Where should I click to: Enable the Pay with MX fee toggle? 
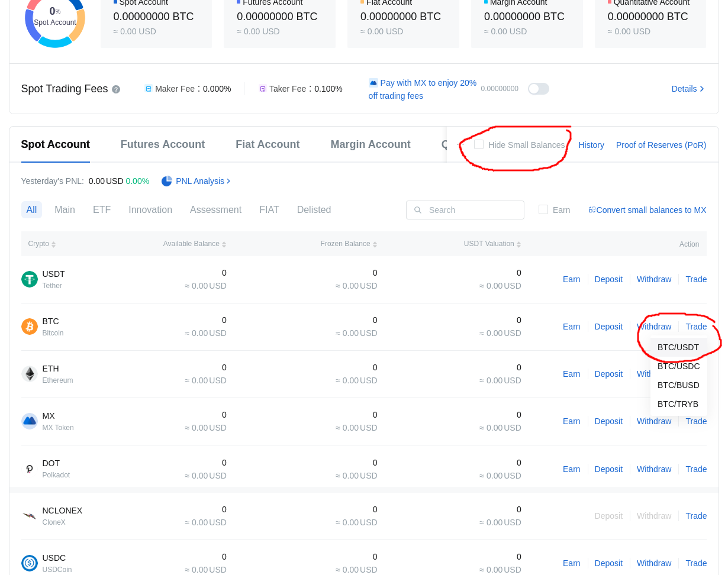click(539, 89)
